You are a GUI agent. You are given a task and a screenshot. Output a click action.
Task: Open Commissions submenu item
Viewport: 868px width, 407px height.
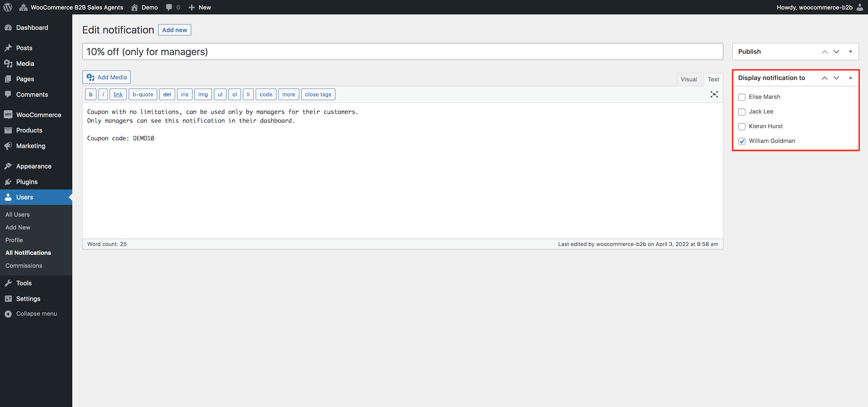[24, 266]
